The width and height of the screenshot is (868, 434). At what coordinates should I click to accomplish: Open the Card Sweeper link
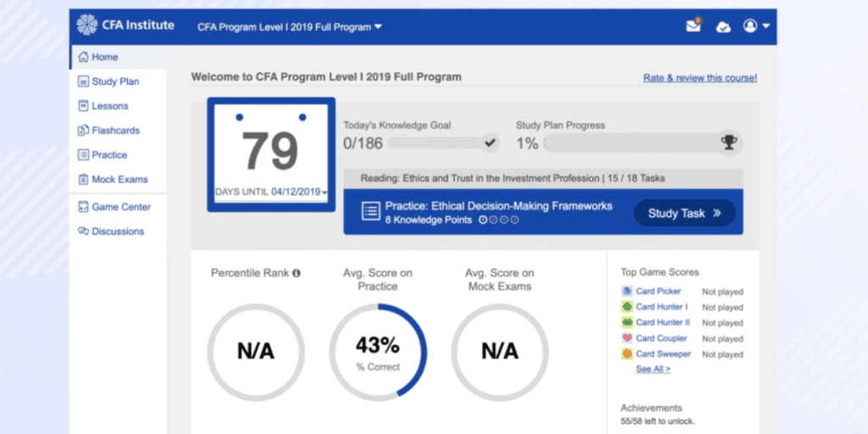663,353
